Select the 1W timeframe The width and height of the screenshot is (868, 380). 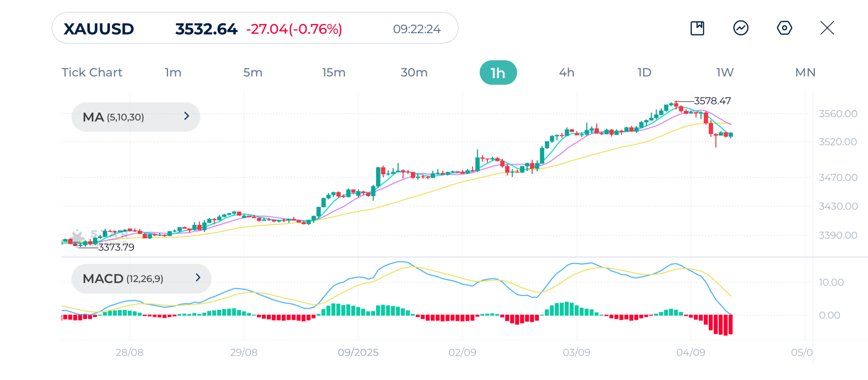(725, 73)
